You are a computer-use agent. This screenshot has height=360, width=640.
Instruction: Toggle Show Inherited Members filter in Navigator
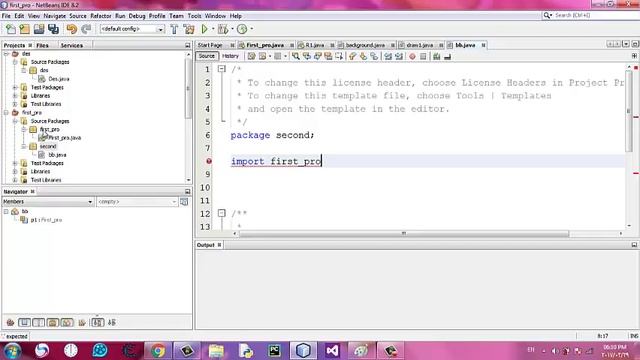point(10,322)
